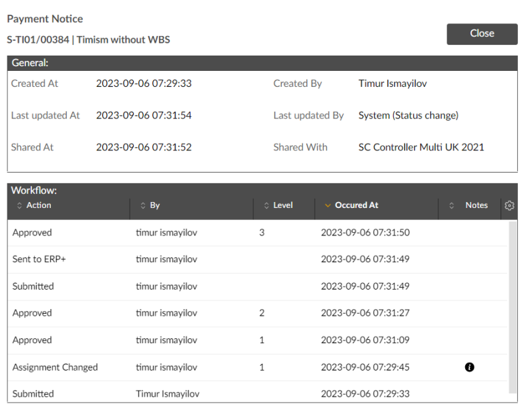Click the Shared With value SC Controller Multi UK 2021
The width and height of the screenshot is (532, 410).
421,147
